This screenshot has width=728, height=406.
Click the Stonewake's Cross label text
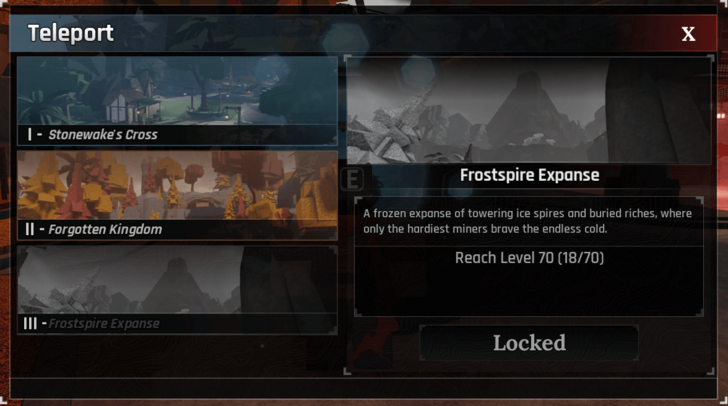(x=103, y=135)
